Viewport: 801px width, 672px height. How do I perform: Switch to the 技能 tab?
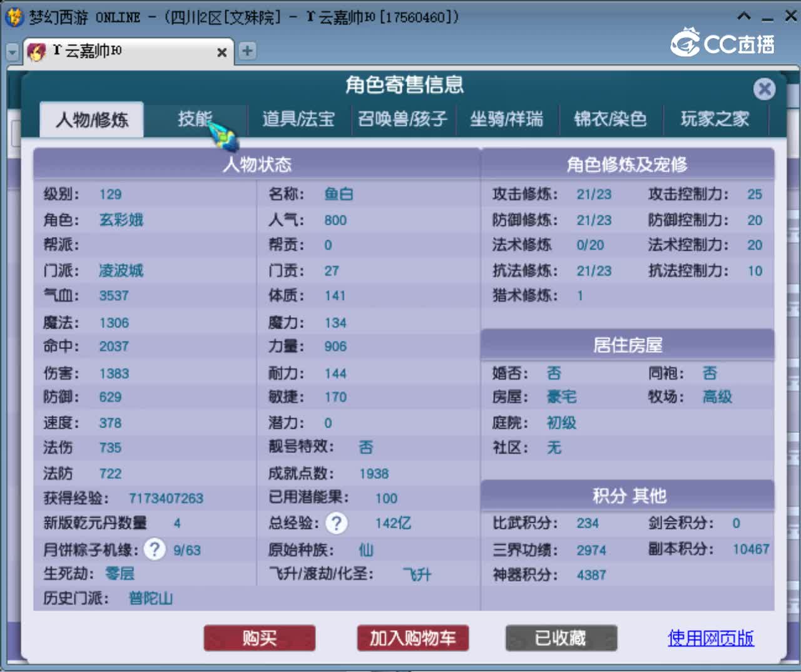195,119
